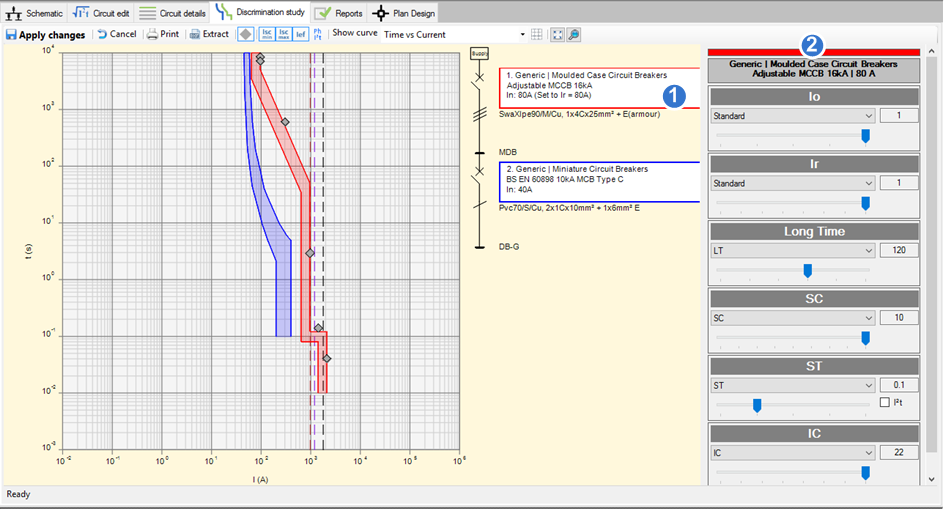945x509 pixels.
Task: Click the Ir value field
Action: [899, 183]
